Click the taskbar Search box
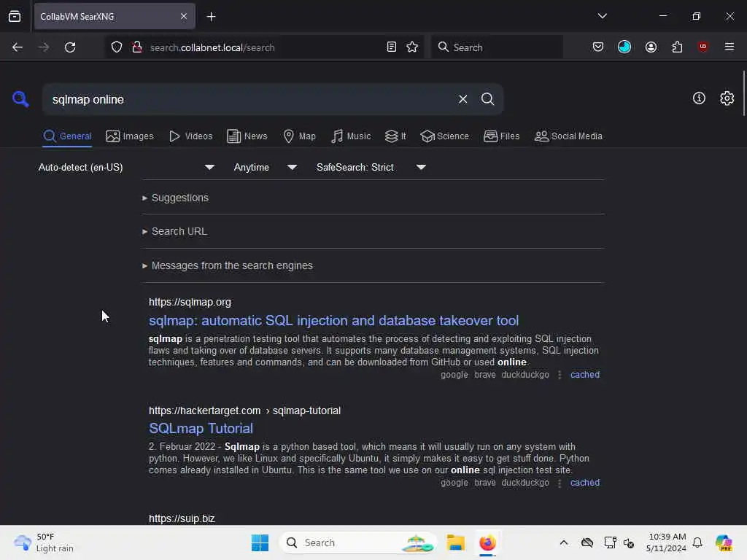Screen dimensions: 747x560 pos(357,542)
